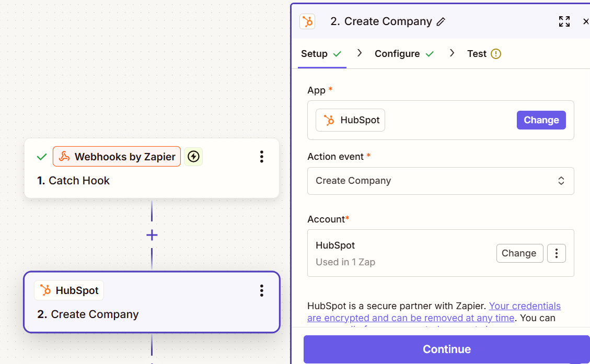Screen dimensions: 590x364
Task: Click the 'Action event' field label
Action: [x=336, y=157]
